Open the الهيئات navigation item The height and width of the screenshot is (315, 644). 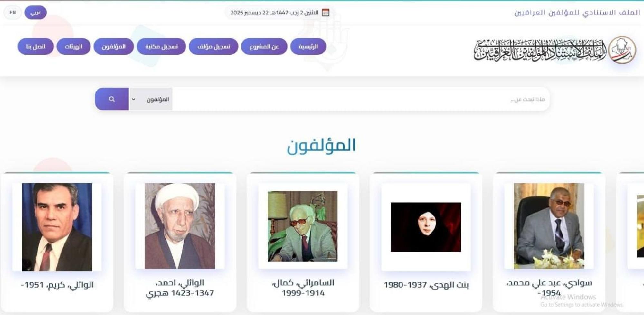point(73,46)
